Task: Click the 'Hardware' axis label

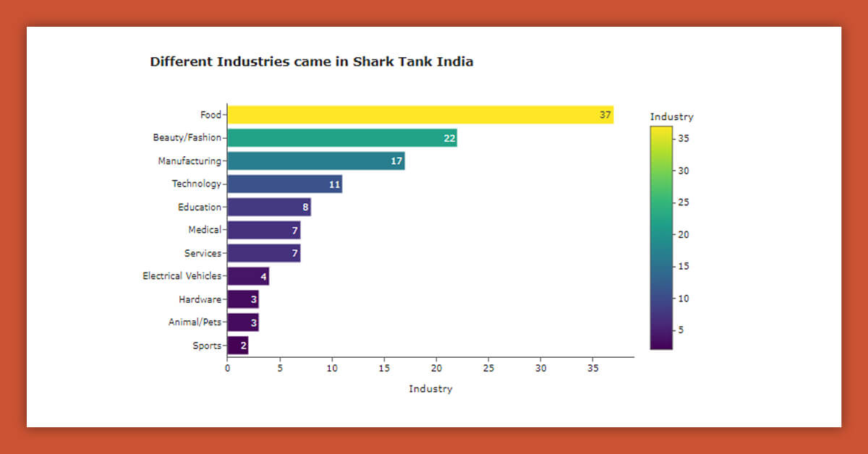Action: tap(200, 299)
